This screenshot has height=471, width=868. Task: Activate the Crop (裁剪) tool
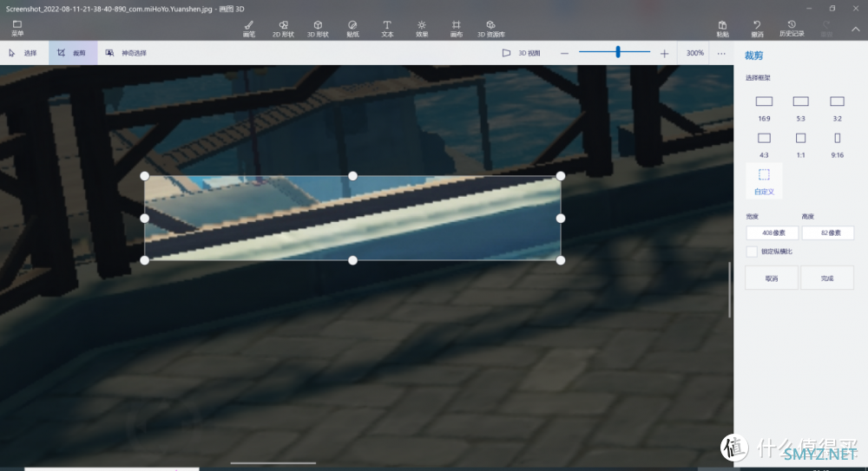coord(73,53)
